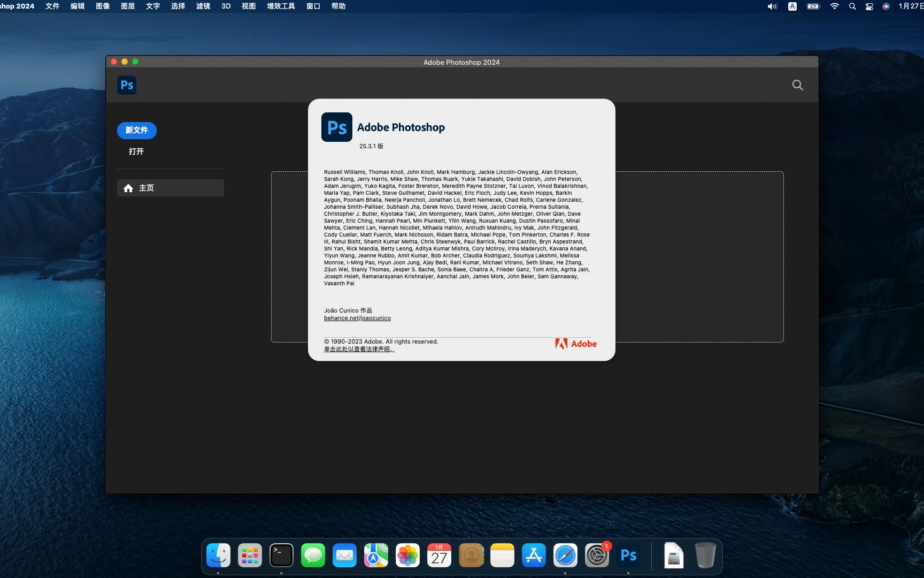Close the Photoshop window with red button

[114, 62]
